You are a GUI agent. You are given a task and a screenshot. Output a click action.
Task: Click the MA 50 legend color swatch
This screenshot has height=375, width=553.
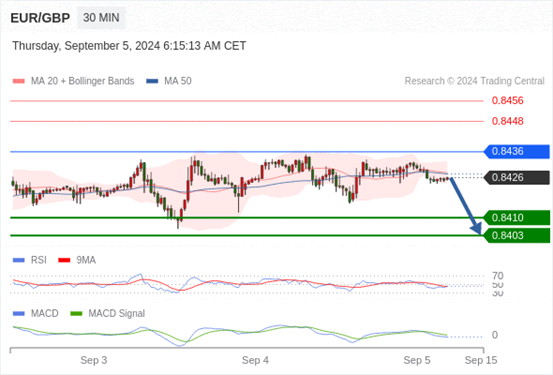tap(152, 81)
